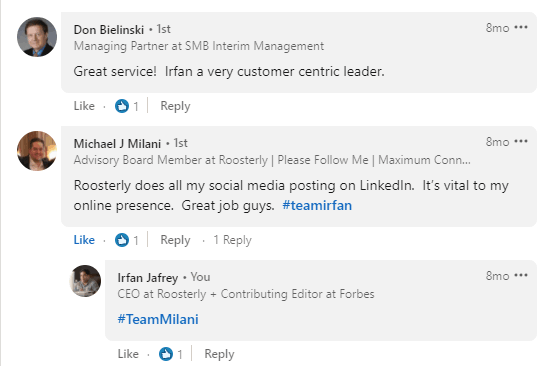Unlike Michael J Milani's comment
Viewport: 553px width, 366px height.
point(84,240)
